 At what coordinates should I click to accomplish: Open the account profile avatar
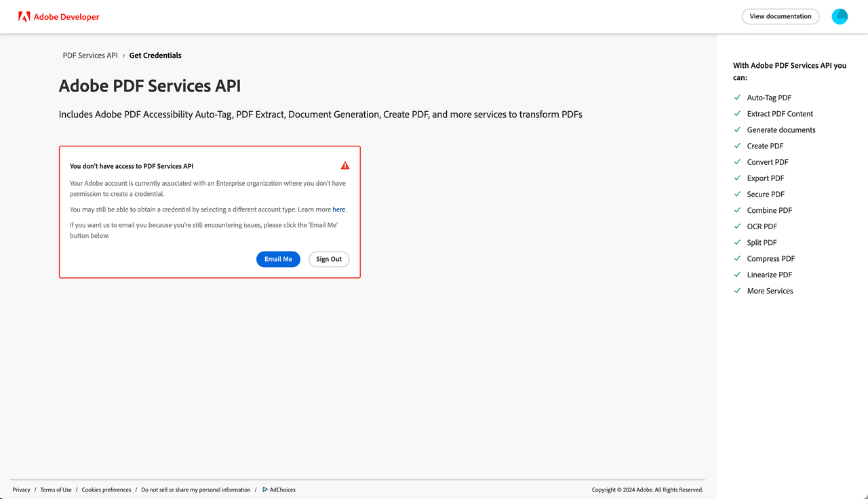(x=840, y=16)
